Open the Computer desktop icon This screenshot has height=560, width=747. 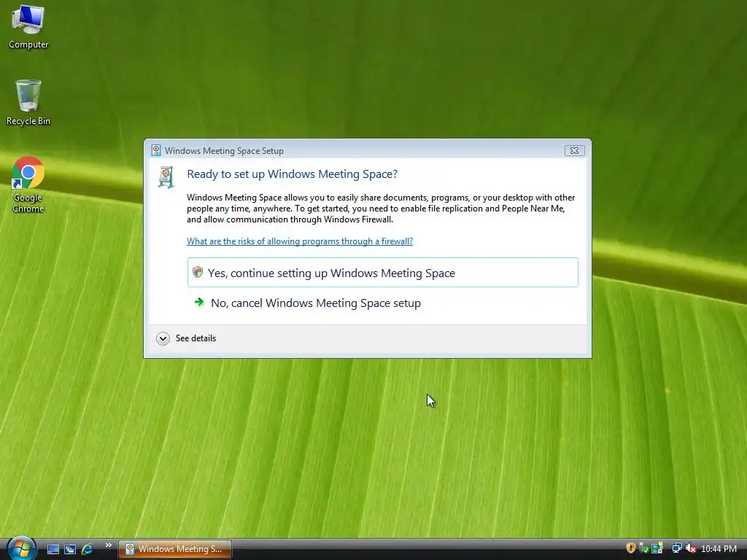[28, 27]
